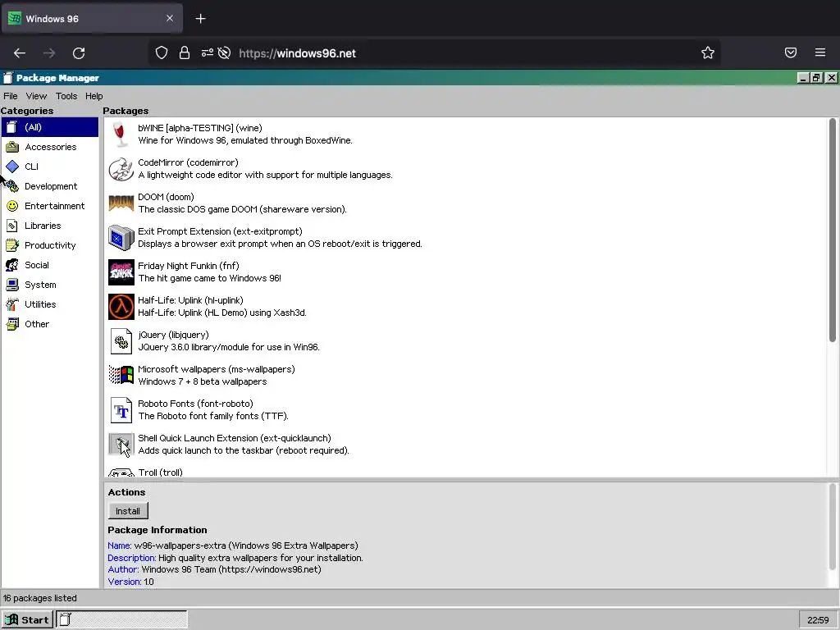840x630 pixels.
Task: Click the site permissions icon in address bar
Action: coord(208,52)
